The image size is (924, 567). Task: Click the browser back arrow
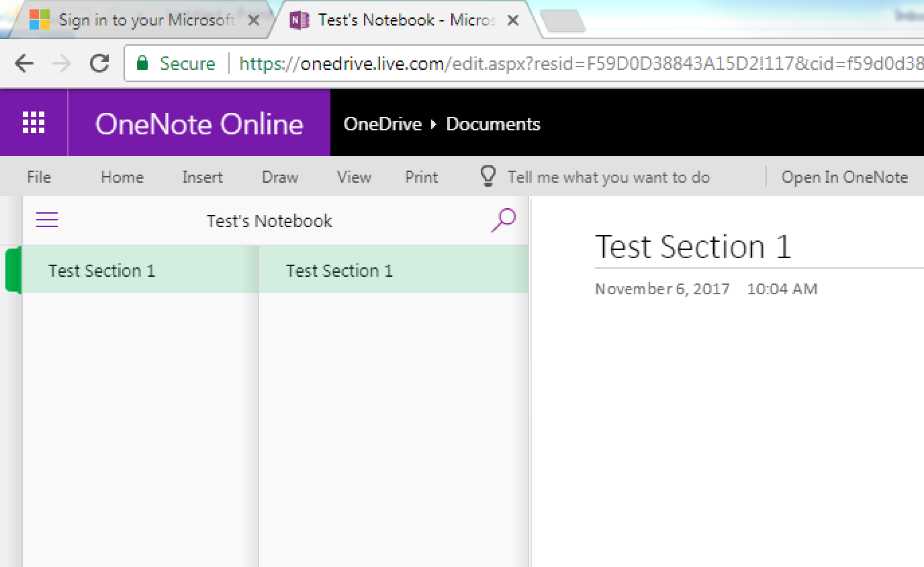[24, 64]
